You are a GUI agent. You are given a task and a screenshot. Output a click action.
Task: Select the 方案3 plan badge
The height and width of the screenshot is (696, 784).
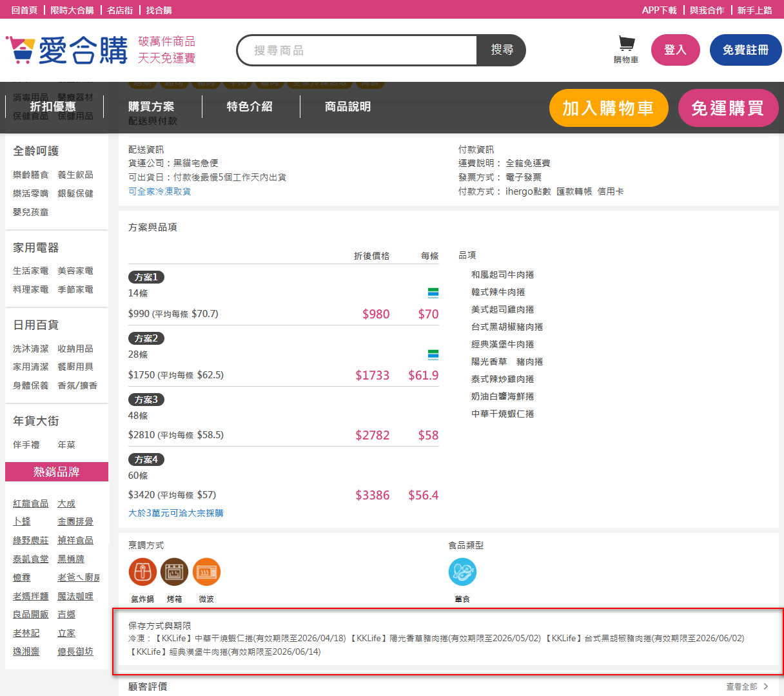[x=146, y=400]
